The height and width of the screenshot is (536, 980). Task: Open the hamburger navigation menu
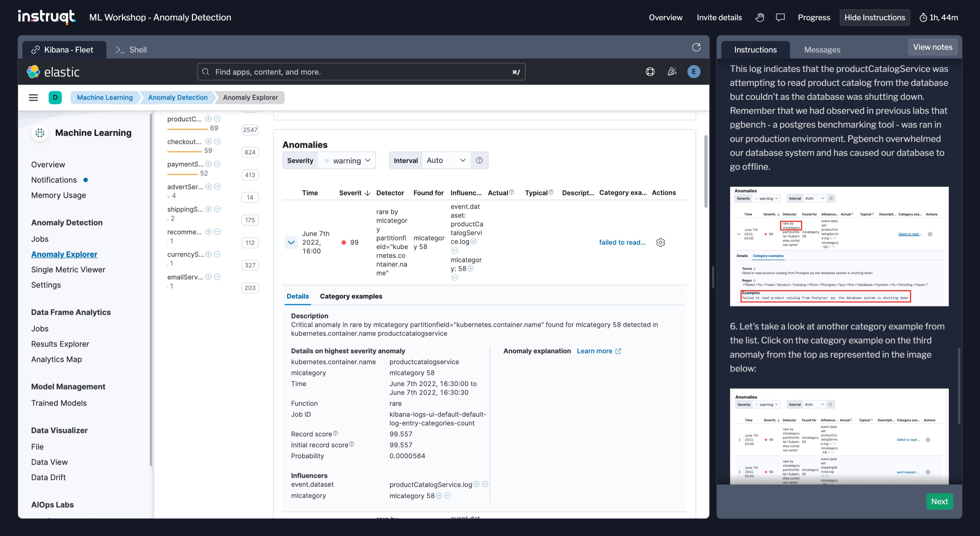tap(33, 97)
